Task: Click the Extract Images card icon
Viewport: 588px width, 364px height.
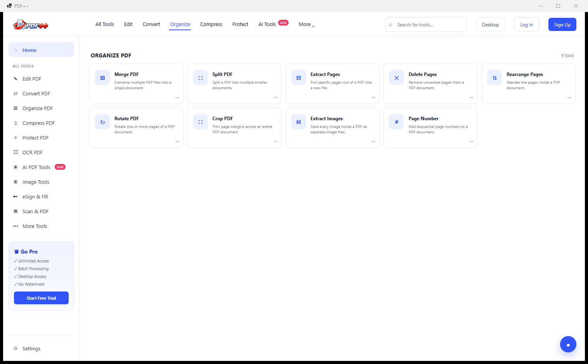Action: 299,122
